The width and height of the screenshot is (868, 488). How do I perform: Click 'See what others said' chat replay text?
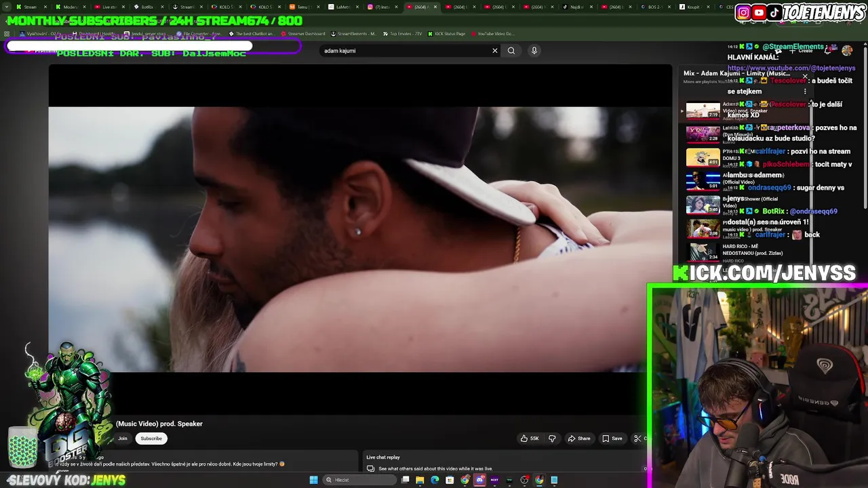pyautogui.click(x=435, y=468)
